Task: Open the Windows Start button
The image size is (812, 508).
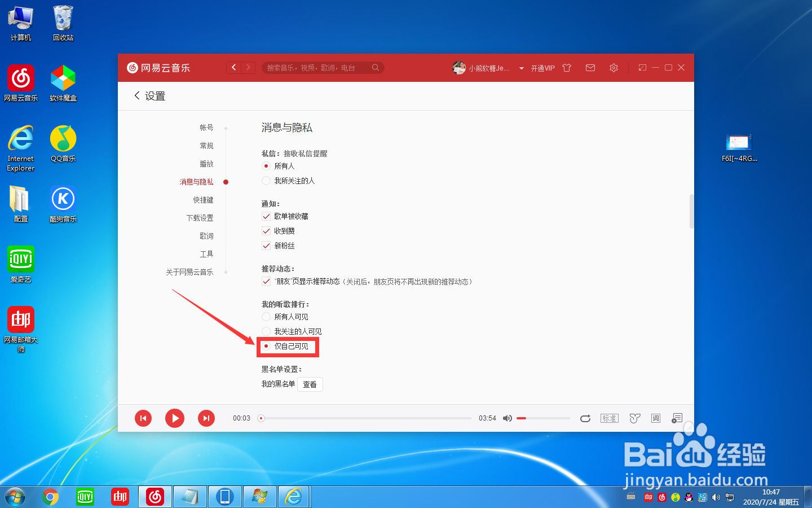Action: tap(14, 497)
